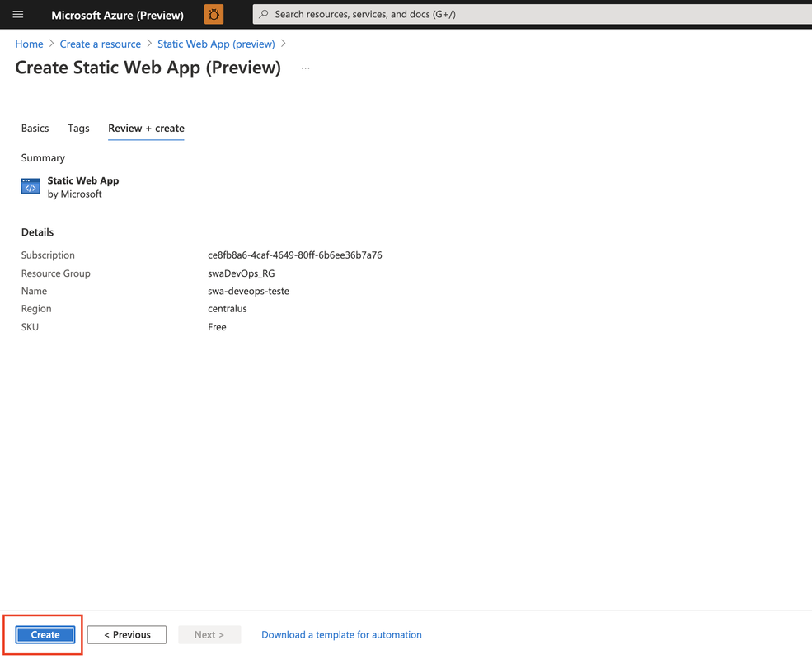Screen dimensions: 812x659
Task: Open the ellipsis more options menu
Action: (306, 68)
